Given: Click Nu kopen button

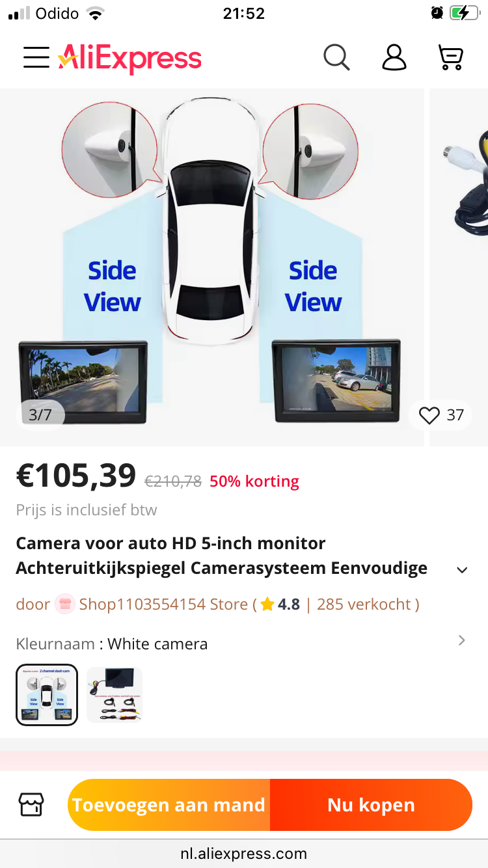Looking at the screenshot, I should point(371,805).
